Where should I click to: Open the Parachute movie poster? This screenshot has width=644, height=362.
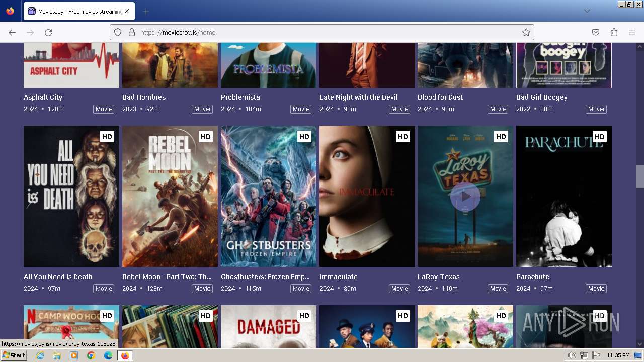[564, 196]
